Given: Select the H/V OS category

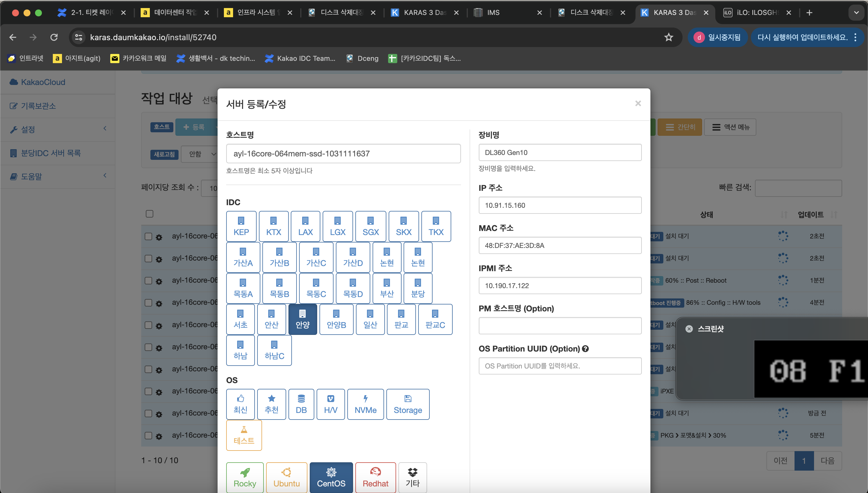Looking at the screenshot, I should (x=331, y=404).
